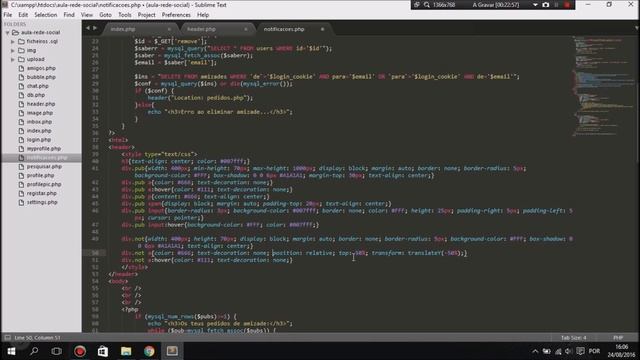Toggle the side bar button in status bar
The width and height of the screenshot is (640, 360).
click(7, 338)
